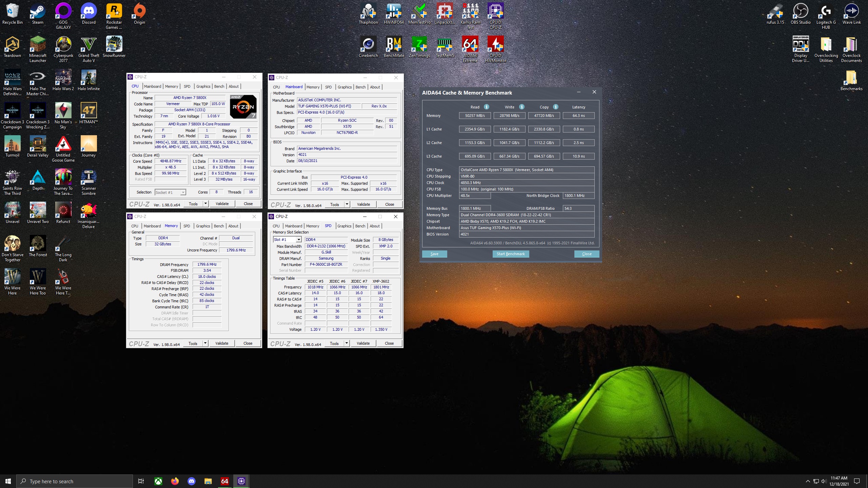Screen dimensions: 868x488
Task: Switch to Memory tab in SPD window
Action: [x=313, y=226]
